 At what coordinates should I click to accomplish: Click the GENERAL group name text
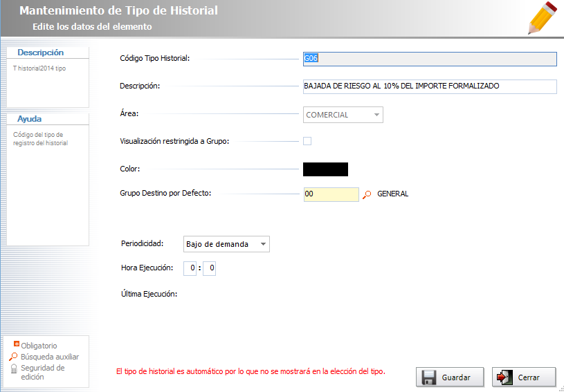tap(393, 194)
